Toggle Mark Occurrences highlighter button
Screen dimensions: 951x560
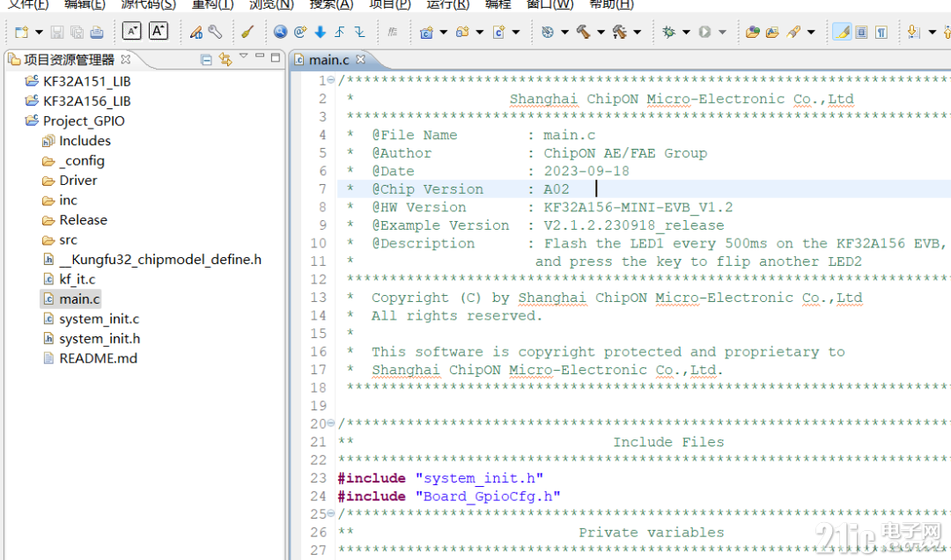pyautogui.click(x=842, y=33)
